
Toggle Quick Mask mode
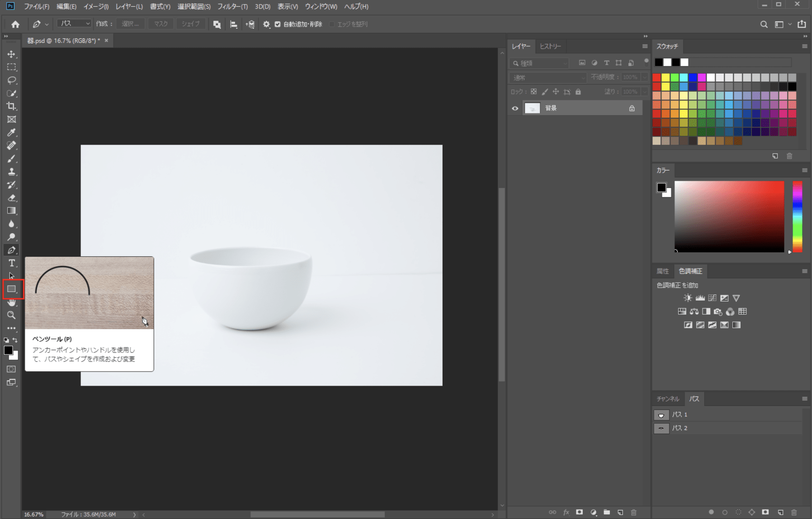tap(11, 369)
